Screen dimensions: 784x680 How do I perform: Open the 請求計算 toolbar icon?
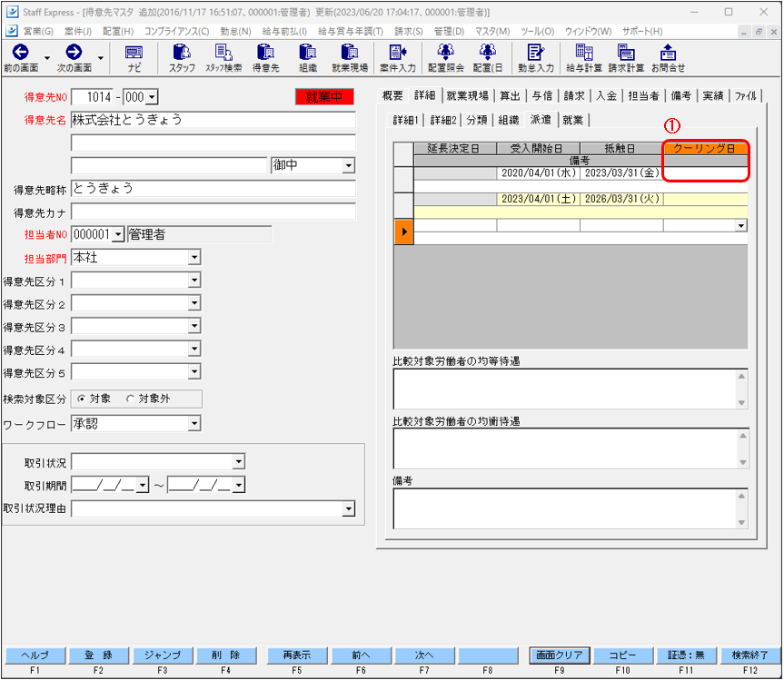pyautogui.click(x=626, y=52)
